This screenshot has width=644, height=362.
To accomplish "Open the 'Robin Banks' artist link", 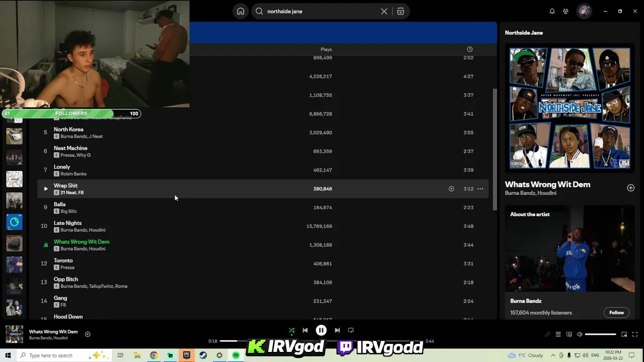I will 73,174.
